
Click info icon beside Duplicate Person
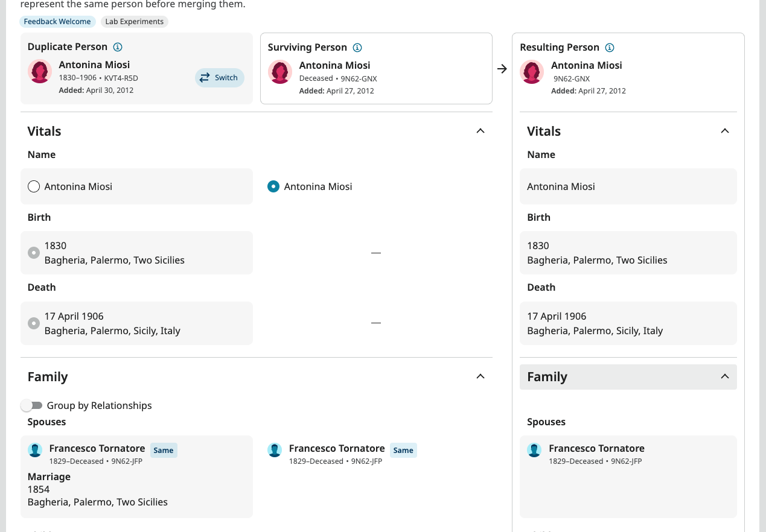[118, 47]
